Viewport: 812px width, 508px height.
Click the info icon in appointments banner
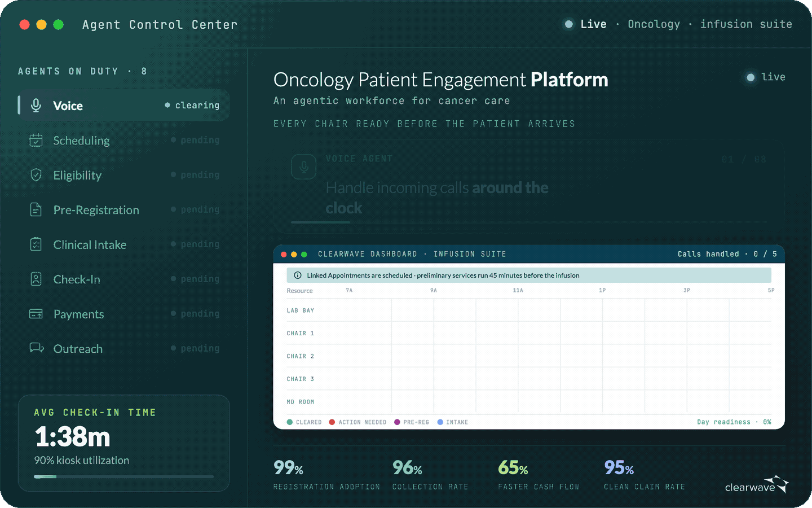pos(298,275)
